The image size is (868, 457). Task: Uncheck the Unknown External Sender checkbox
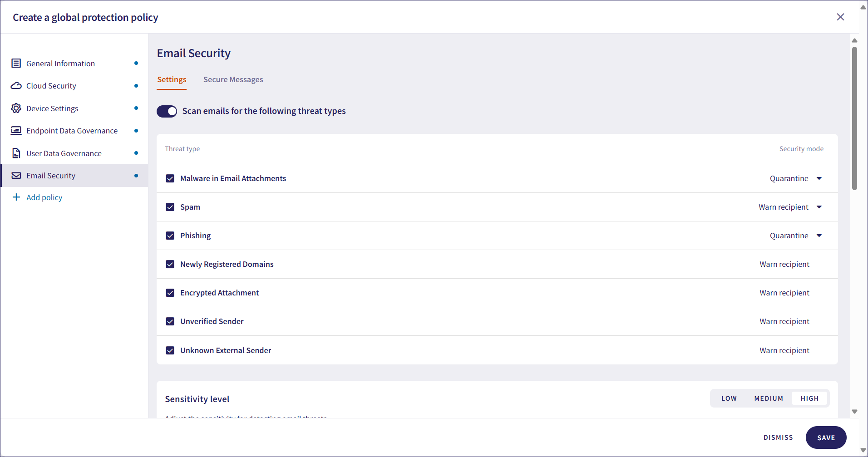pyautogui.click(x=170, y=350)
